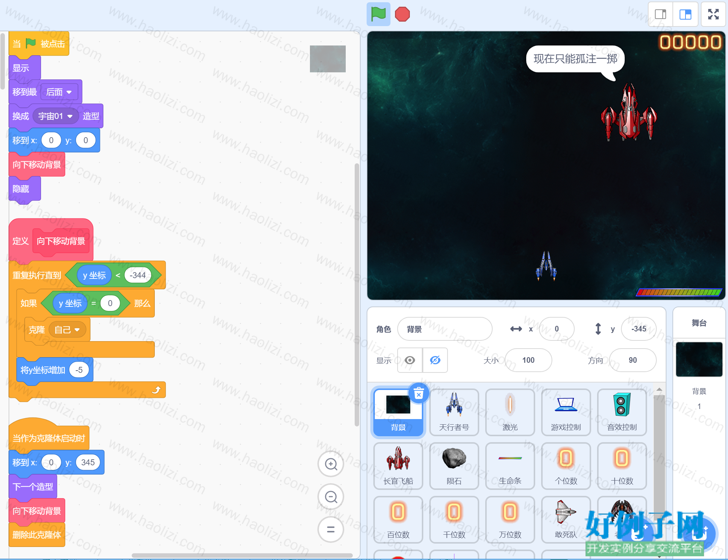Edit the -344 comparison value
Screen dimensions: 728x560
click(x=138, y=275)
